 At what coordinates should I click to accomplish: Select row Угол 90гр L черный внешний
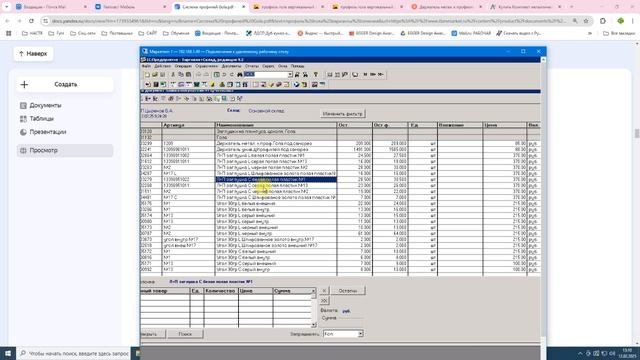340,227
